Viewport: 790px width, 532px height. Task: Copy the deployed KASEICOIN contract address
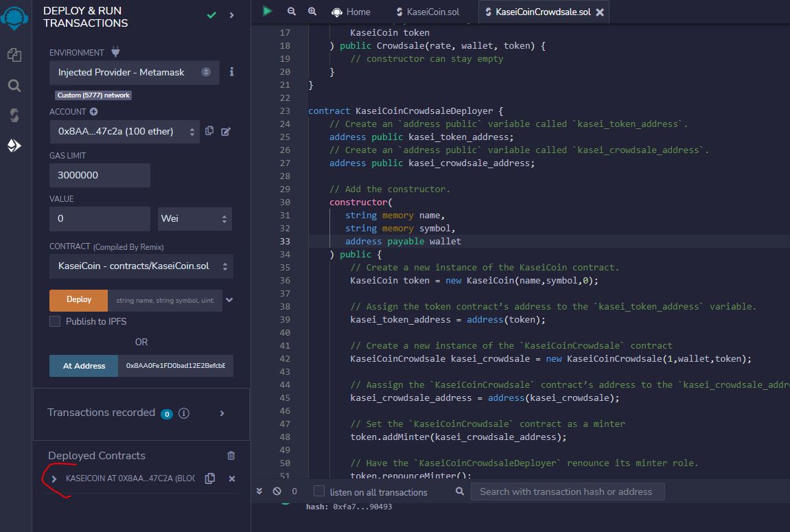[210, 478]
